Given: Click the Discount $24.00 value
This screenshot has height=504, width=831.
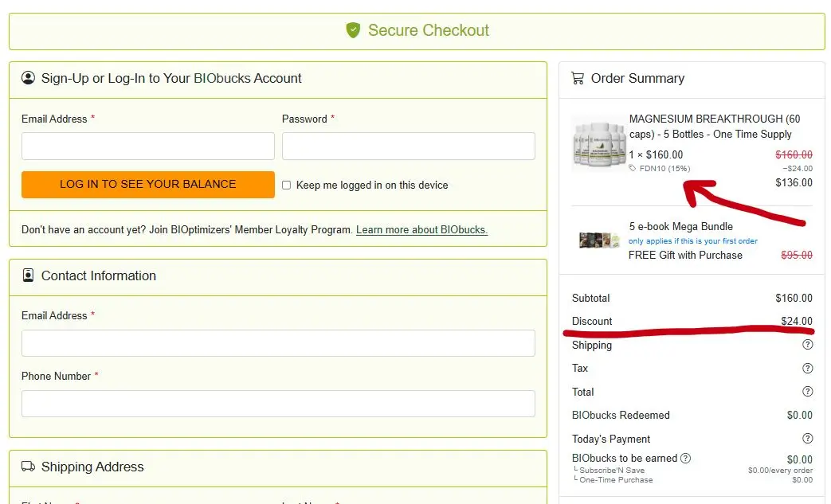Looking at the screenshot, I should pyautogui.click(x=797, y=321).
